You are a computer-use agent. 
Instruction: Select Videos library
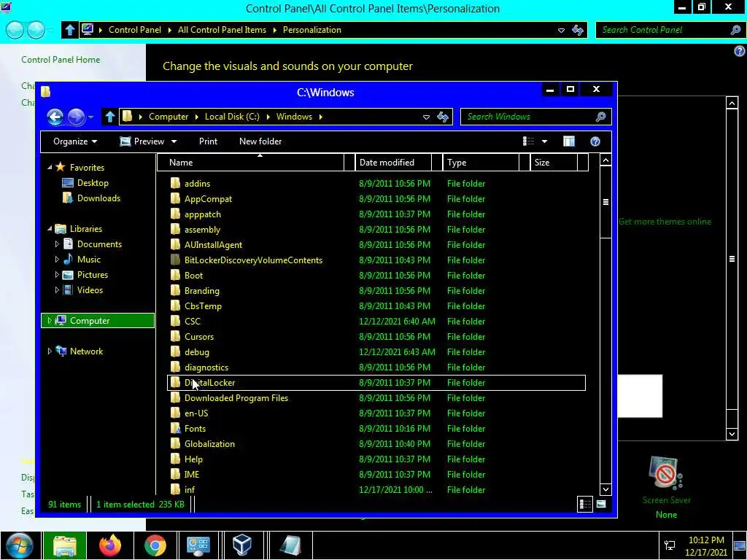[90, 290]
